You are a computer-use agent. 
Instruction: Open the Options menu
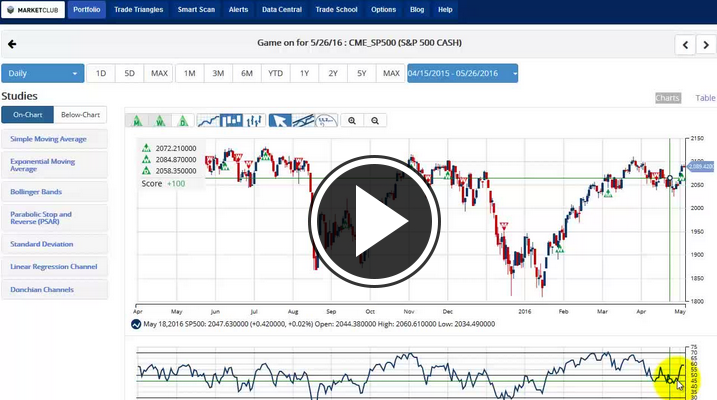(383, 10)
